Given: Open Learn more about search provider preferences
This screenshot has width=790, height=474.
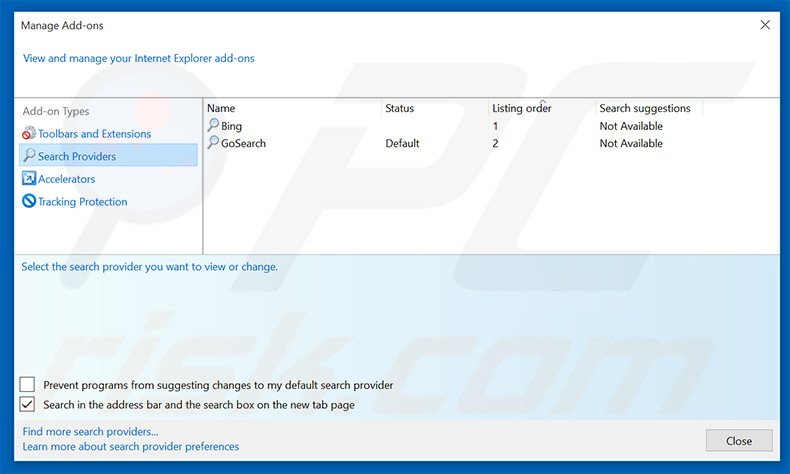Looking at the screenshot, I should point(130,446).
